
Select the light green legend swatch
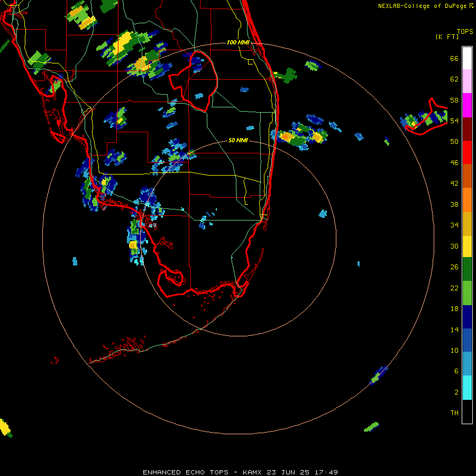click(x=467, y=293)
